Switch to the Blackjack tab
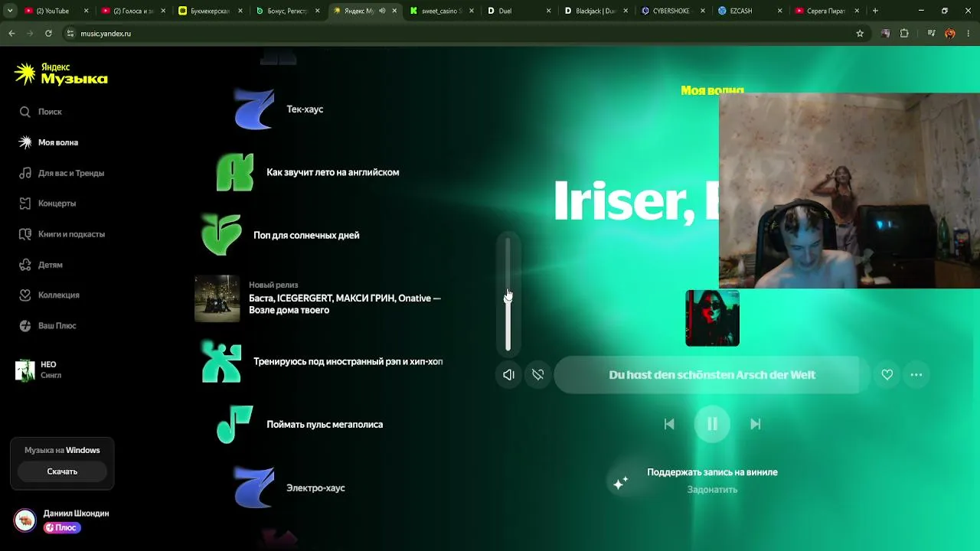980x551 pixels. [596, 11]
